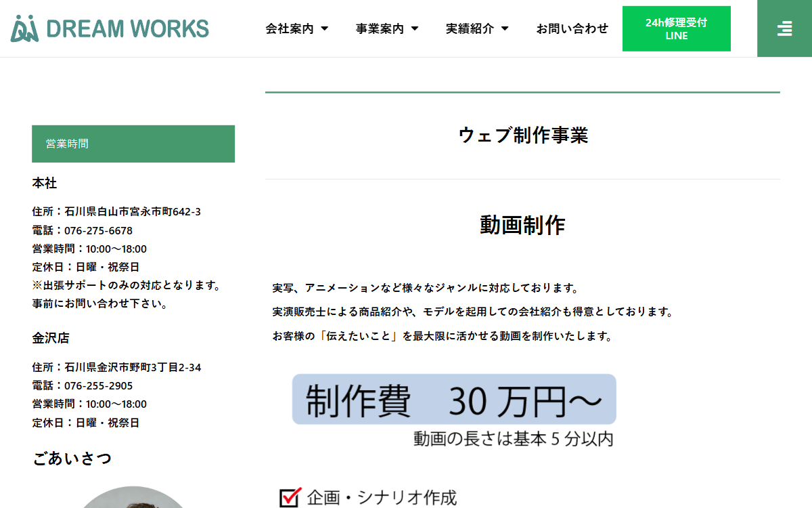Screen dimensions: 812x508
Task: Expand the 事業案内 dropdown arrow
Action: (415, 28)
